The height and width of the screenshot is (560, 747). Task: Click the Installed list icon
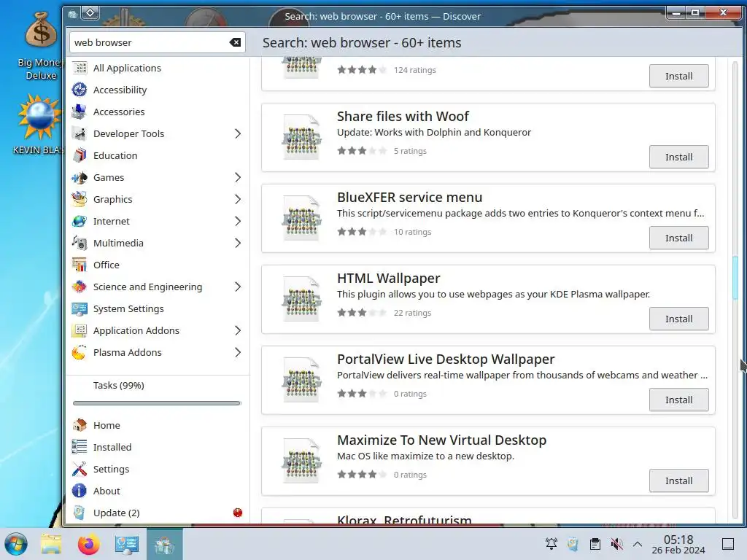[80, 447]
